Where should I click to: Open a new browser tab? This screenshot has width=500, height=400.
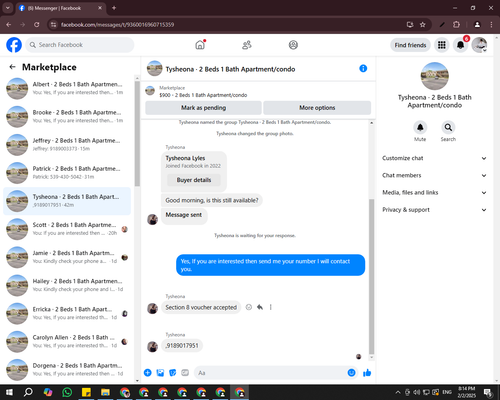click(x=114, y=8)
